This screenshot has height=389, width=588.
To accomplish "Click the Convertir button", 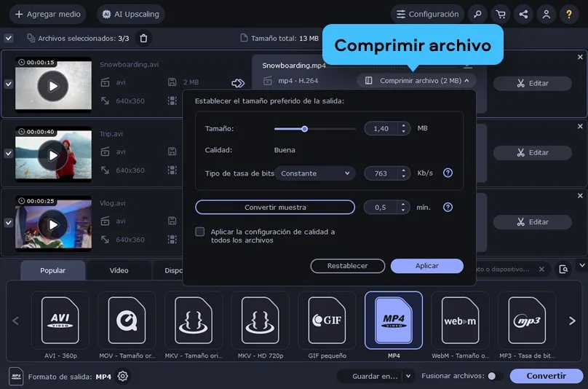I will (x=546, y=376).
